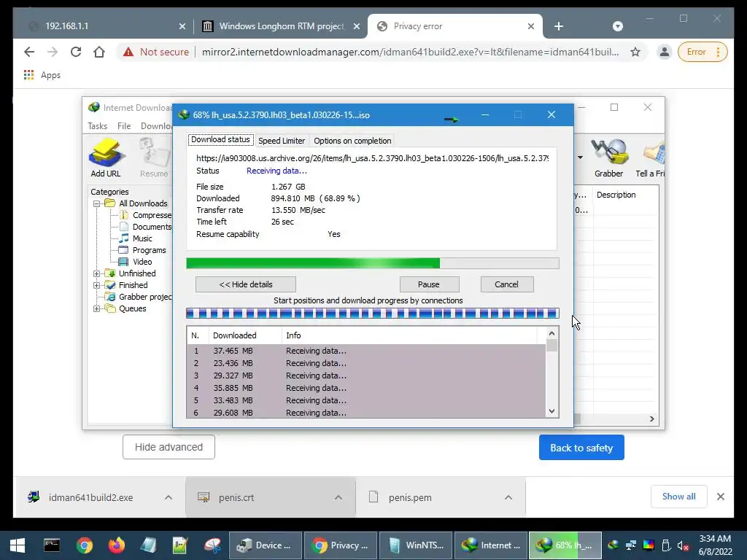Image resolution: width=747 pixels, height=560 pixels.
Task: Reload the page in Chrome
Action: coord(76,52)
